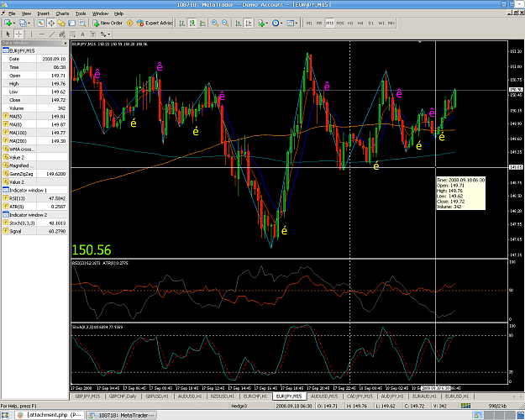Image resolution: width=525 pixels, height=420 pixels.
Task: Expand the Templates dropdown arrow
Action: [x=297, y=24]
